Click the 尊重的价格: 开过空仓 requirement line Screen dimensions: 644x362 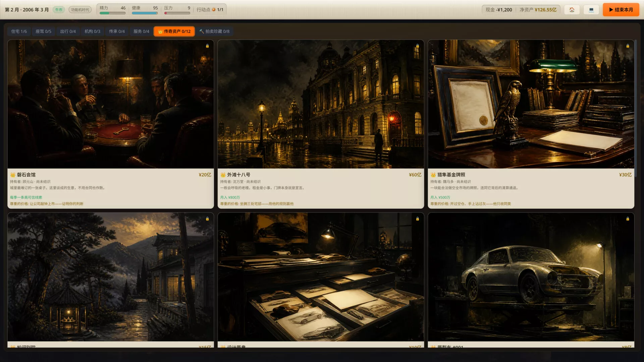(x=471, y=204)
